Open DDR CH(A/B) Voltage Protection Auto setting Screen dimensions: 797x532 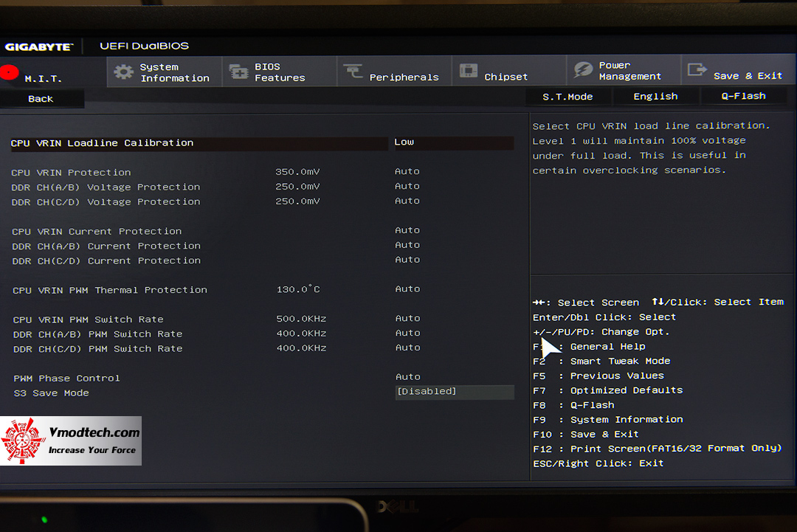coord(407,187)
